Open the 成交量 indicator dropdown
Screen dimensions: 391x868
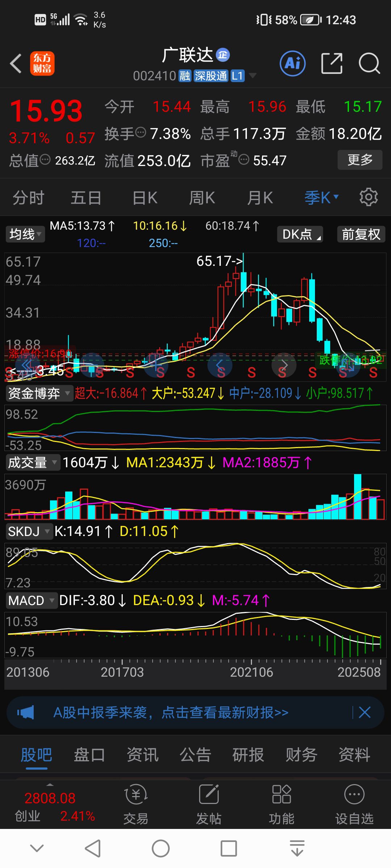click(33, 462)
